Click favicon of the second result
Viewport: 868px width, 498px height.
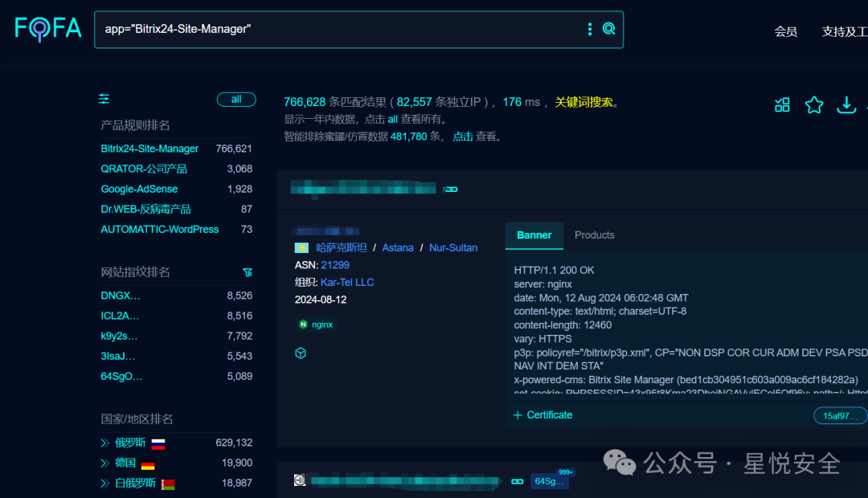coord(300,480)
